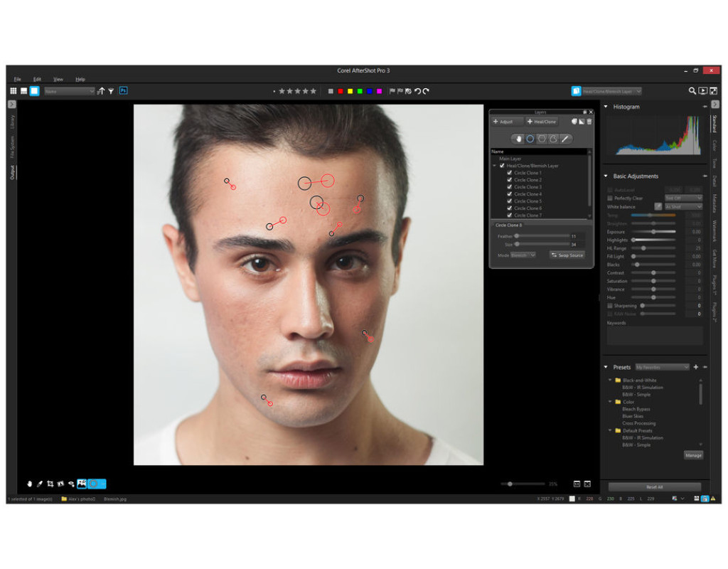Open the Edit menu
This screenshot has width=728, height=569.
click(x=37, y=79)
